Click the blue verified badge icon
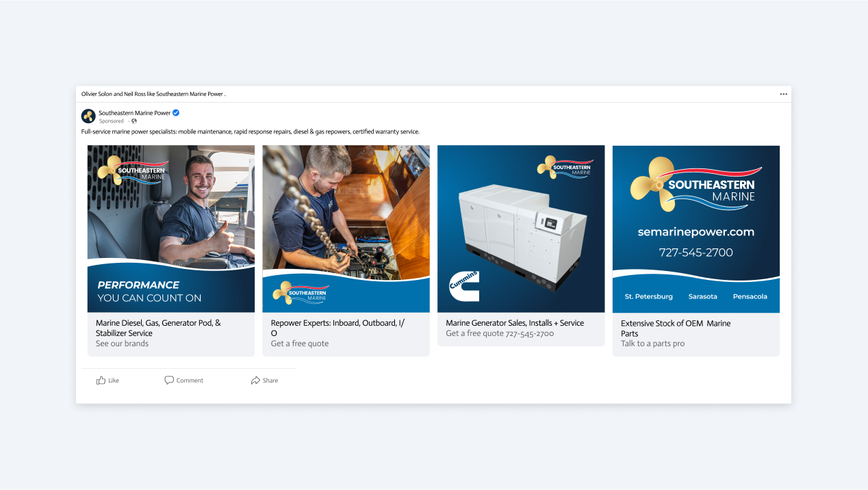This screenshot has width=868, height=490. click(x=176, y=113)
